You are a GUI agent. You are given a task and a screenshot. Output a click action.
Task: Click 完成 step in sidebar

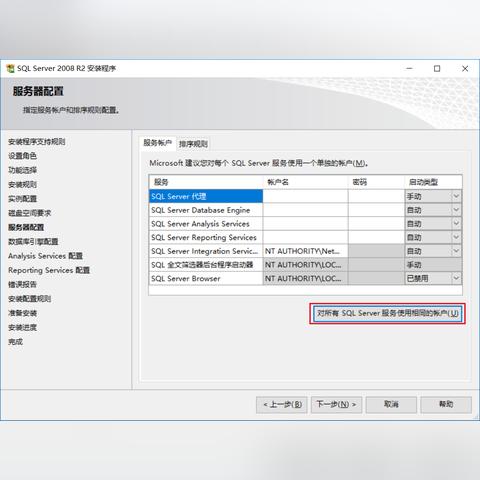tap(15, 342)
